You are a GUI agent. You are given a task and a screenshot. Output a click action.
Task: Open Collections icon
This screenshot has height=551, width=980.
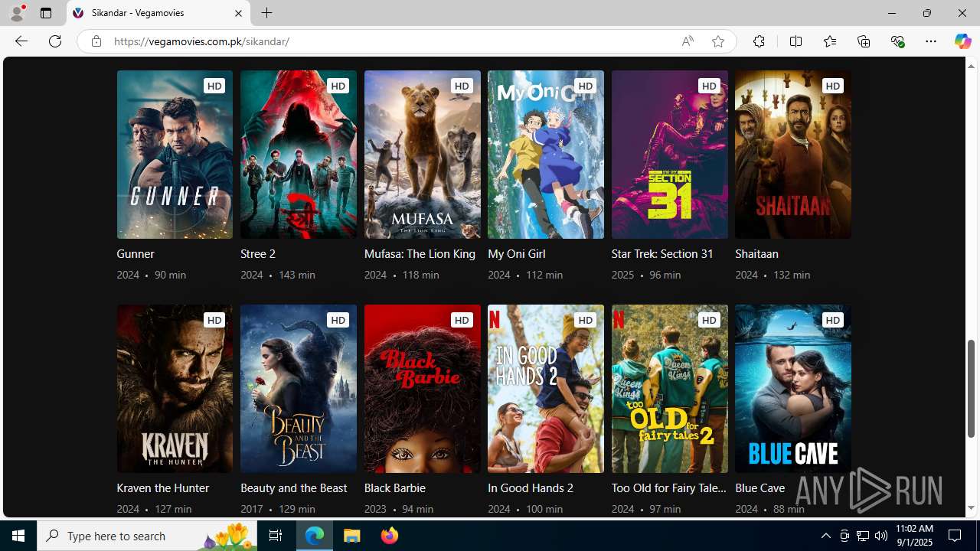[864, 41]
